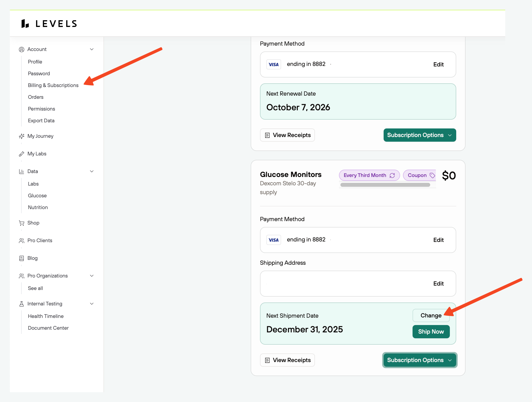Click the Blog document icon
This screenshot has width=532, height=402.
(x=22, y=258)
